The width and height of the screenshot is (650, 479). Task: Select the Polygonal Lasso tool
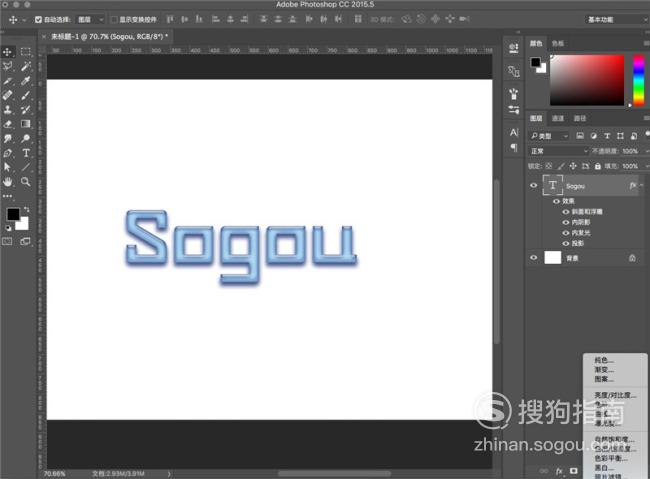click(x=7, y=66)
